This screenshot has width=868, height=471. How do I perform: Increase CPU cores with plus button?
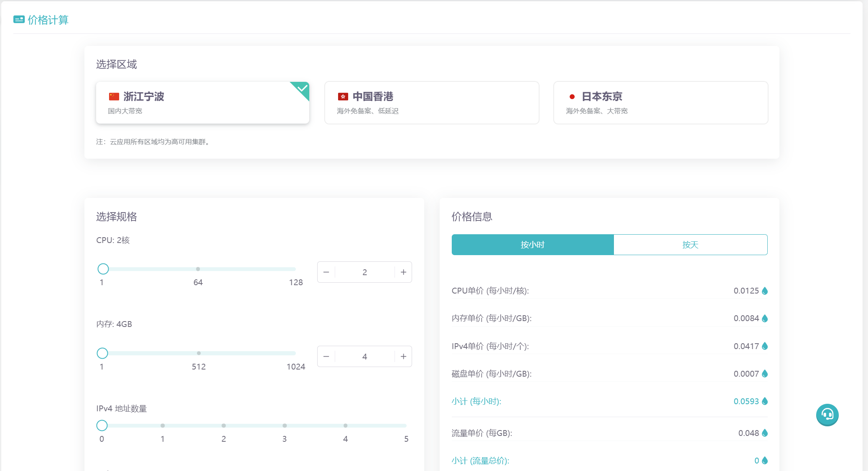(x=403, y=272)
